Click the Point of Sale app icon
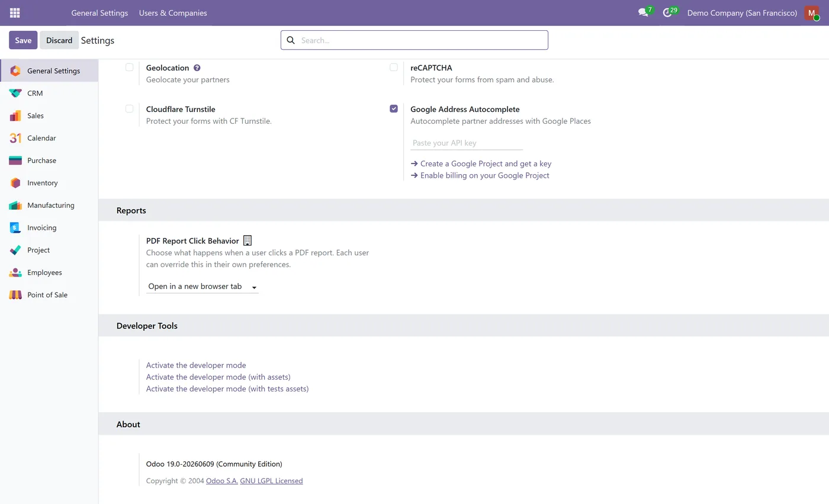This screenshot has width=829, height=504. (x=15, y=295)
